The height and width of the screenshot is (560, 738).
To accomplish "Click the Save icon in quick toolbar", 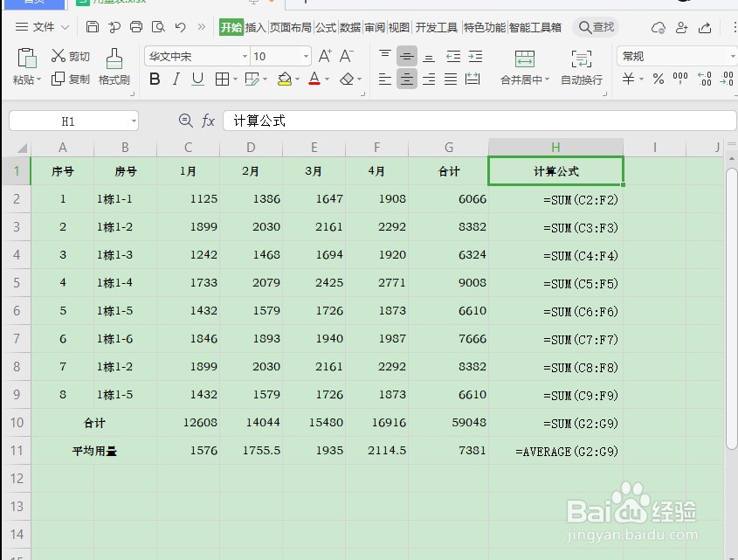I will pyautogui.click(x=93, y=27).
